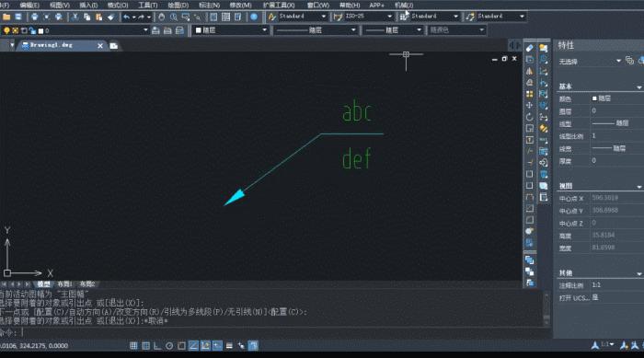This screenshot has width=644, height=358.
Task: Click the Cut scissors icon
Action: coord(75,17)
